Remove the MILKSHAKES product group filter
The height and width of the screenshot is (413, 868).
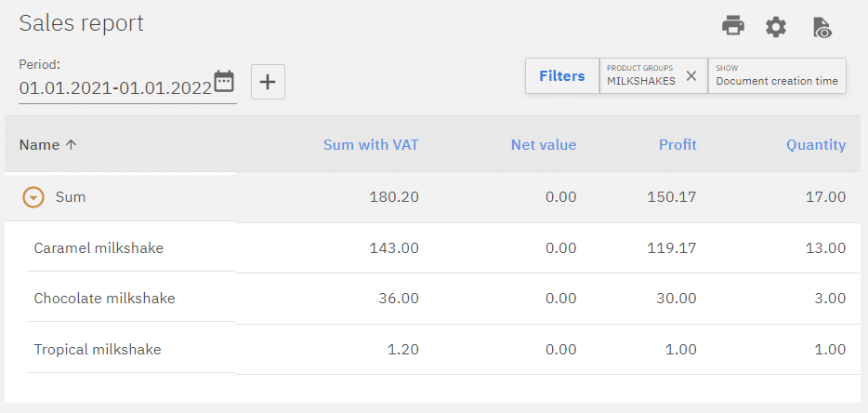tap(690, 76)
